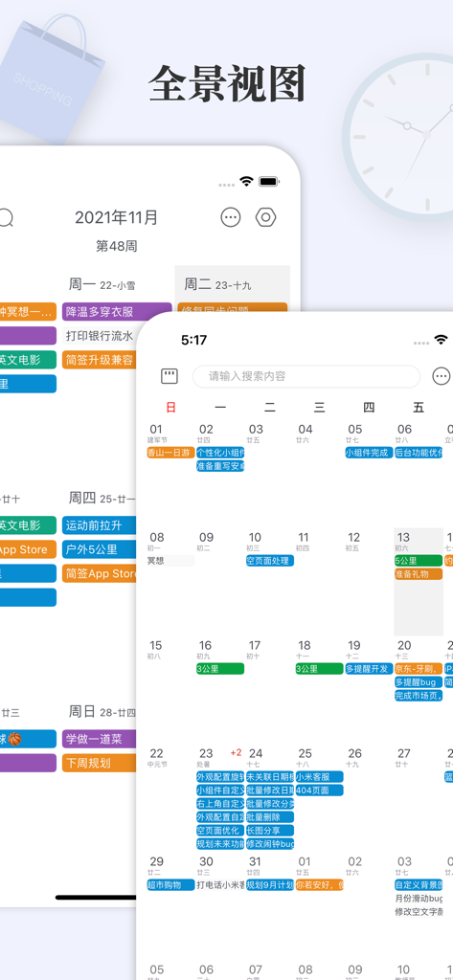The image size is (453, 980).
Task: Open the 小组件自定义 event on the 23
Action: coord(220,790)
